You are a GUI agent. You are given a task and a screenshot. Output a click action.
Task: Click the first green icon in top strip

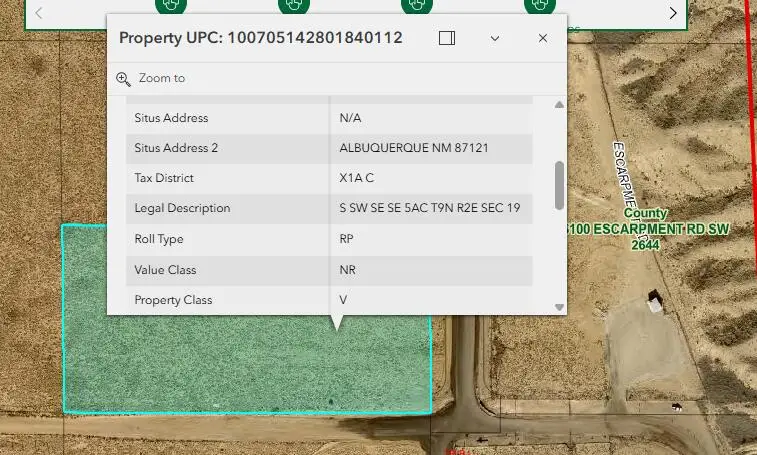pyautogui.click(x=171, y=5)
